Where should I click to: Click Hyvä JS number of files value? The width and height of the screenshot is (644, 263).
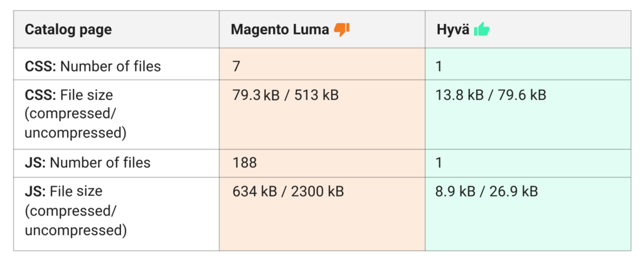pos(439,162)
